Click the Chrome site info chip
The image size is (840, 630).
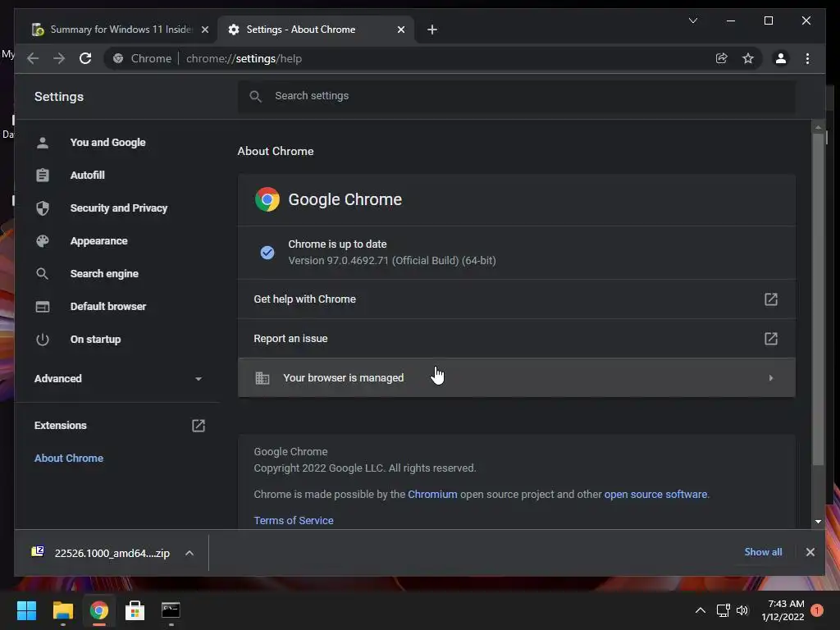click(142, 58)
